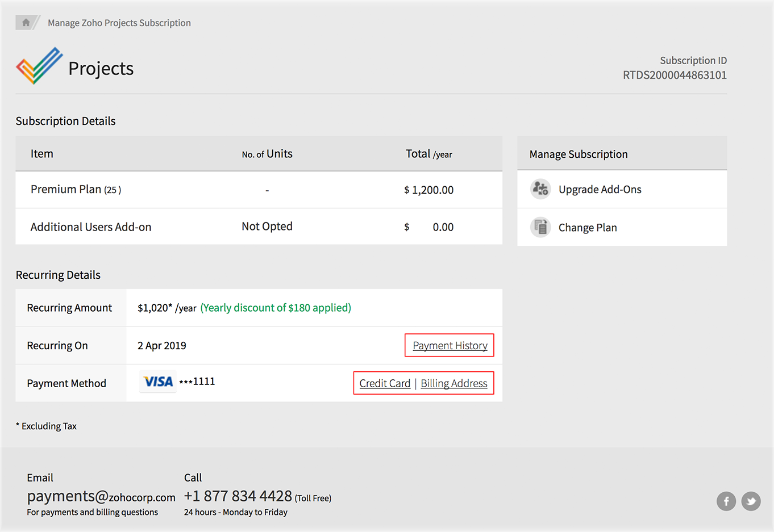
Task: Click the yearly discount of $180 note
Action: pos(276,308)
